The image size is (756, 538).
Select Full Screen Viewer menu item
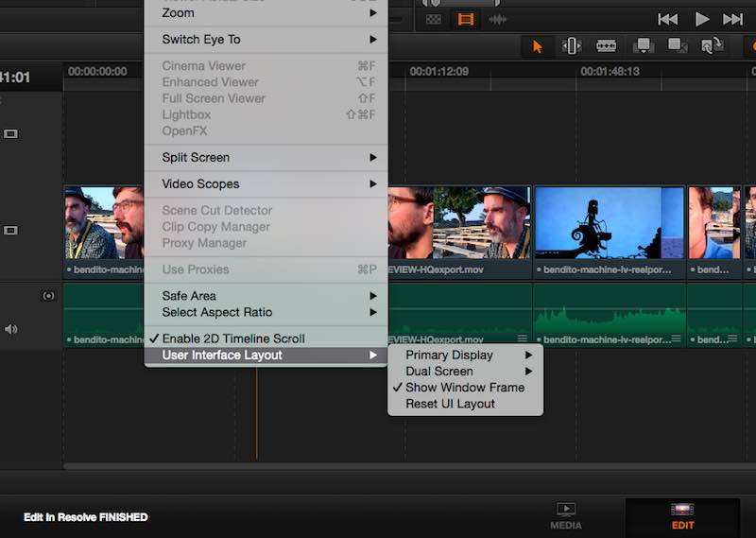266,98
